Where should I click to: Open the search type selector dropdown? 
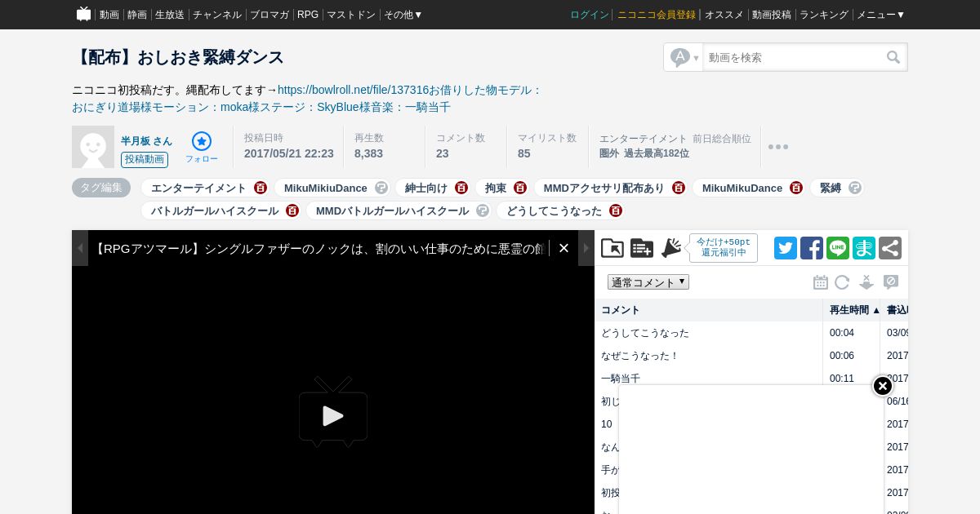[x=684, y=57]
